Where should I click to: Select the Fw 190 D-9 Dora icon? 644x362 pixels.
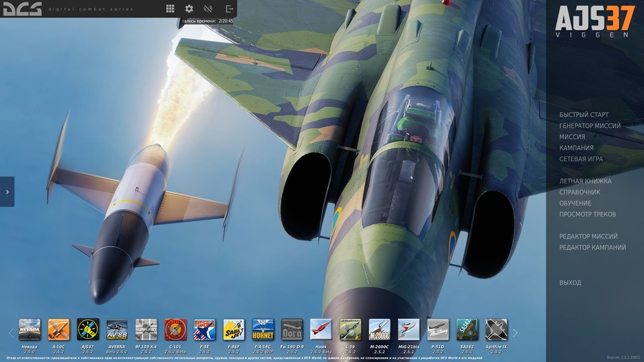pos(292,330)
